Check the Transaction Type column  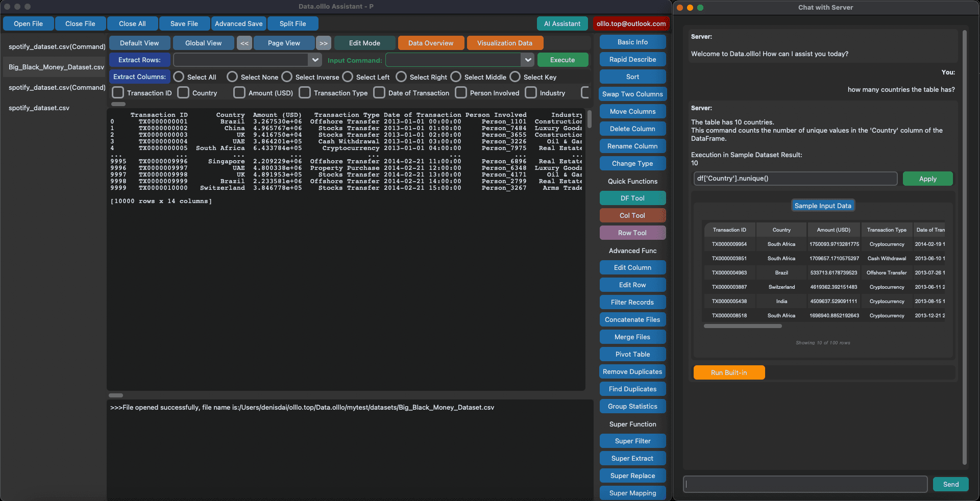305,93
